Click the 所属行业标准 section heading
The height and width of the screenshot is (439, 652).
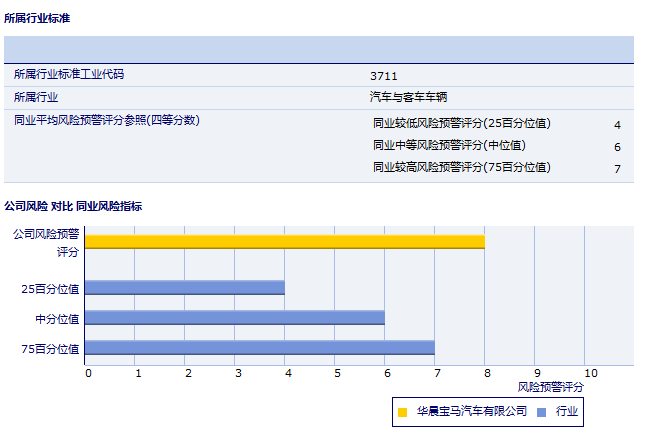point(37,18)
